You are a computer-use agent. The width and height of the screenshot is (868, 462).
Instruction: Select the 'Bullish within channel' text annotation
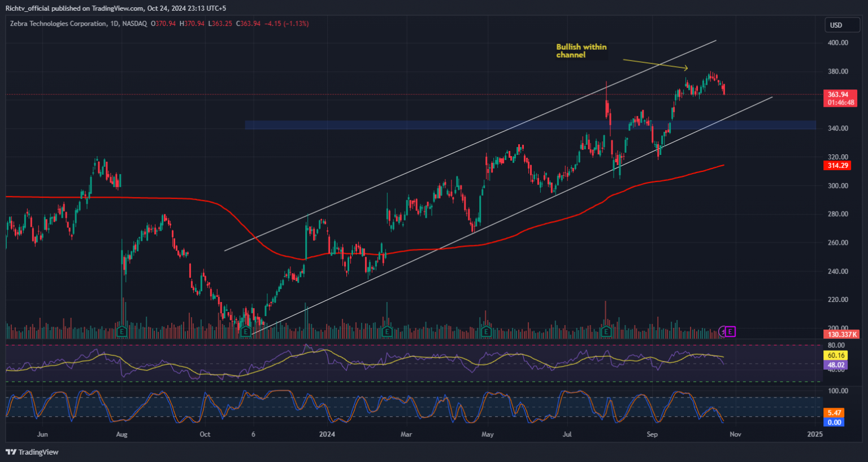(581, 51)
